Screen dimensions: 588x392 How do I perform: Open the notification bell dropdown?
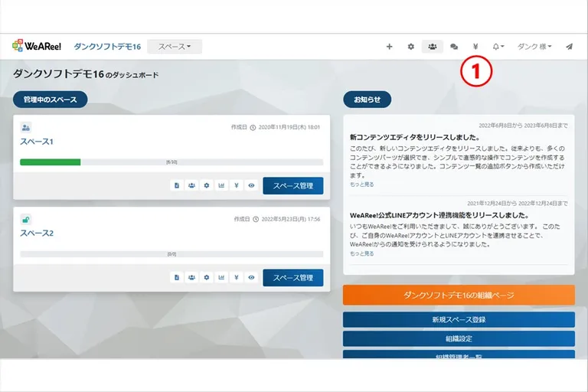498,47
